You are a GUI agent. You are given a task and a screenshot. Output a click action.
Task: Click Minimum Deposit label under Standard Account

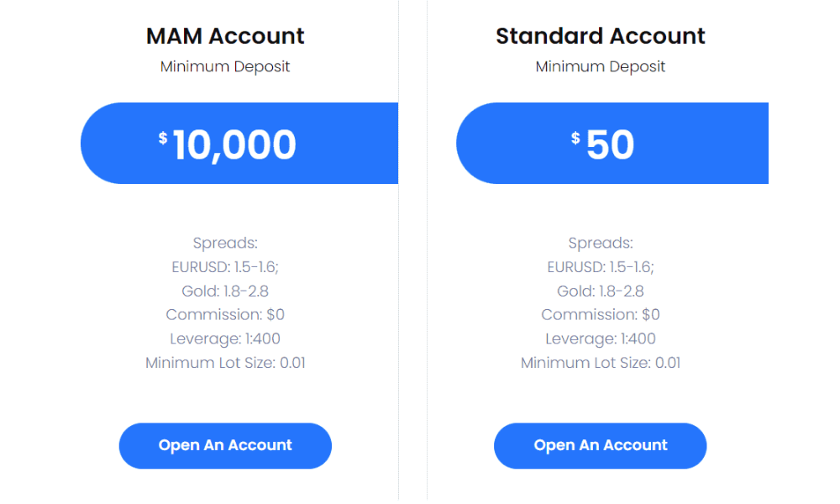600,66
